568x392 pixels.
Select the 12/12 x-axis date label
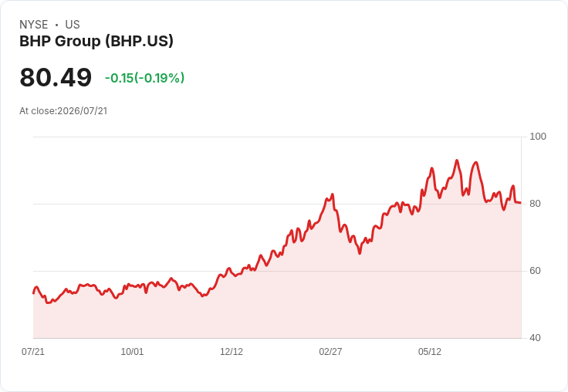pyautogui.click(x=232, y=351)
